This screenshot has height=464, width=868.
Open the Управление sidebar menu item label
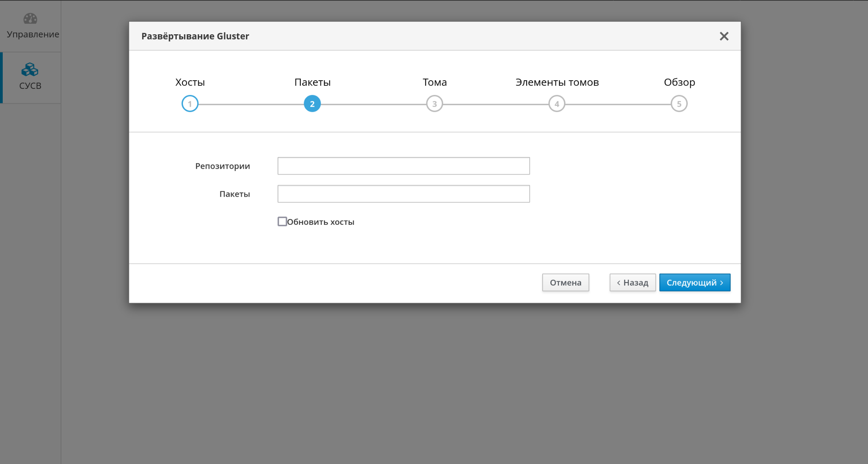pos(33,34)
